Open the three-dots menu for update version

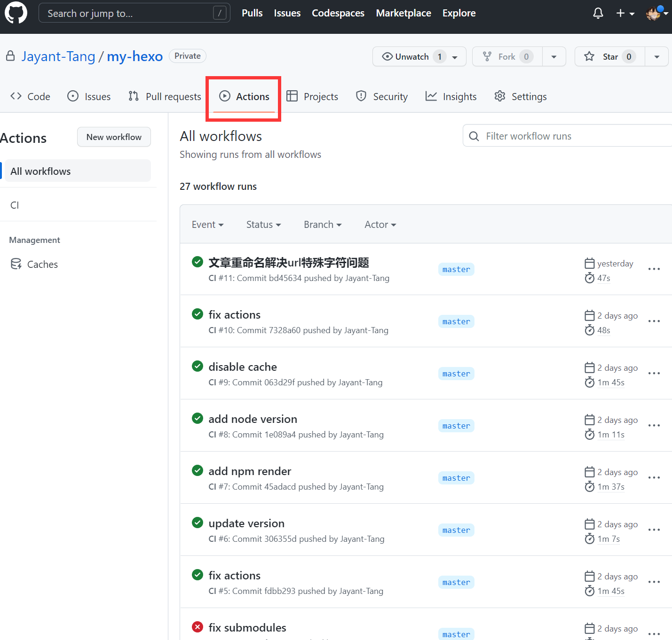[654, 530]
